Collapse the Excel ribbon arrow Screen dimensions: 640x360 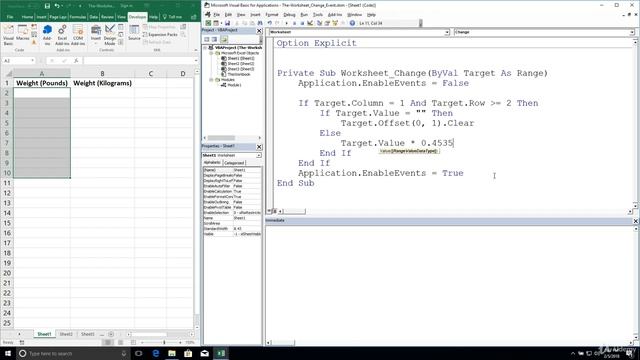pos(196,49)
